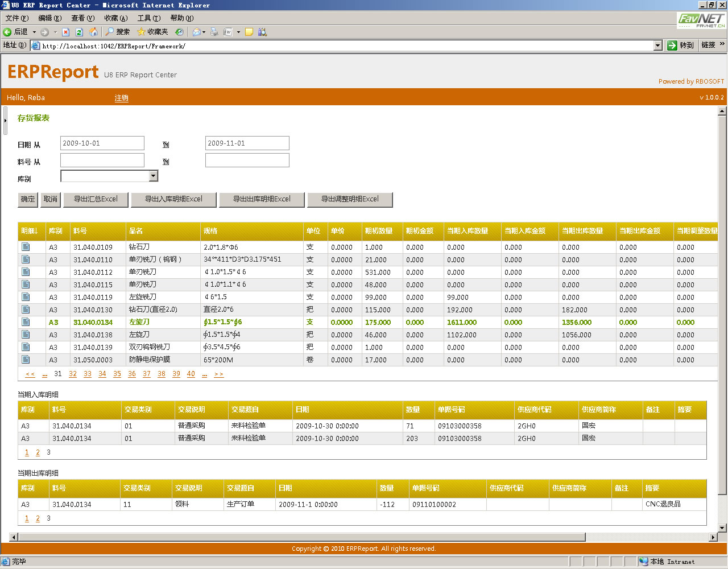Click the Edit with Word toolbar icon
Viewport: 728px width, 569px height.
pos(228,32)
